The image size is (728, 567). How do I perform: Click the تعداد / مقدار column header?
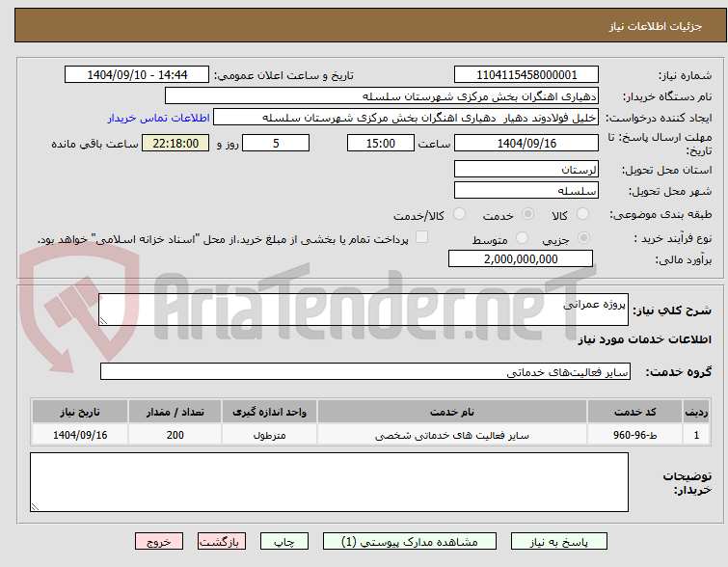(175, 412)
